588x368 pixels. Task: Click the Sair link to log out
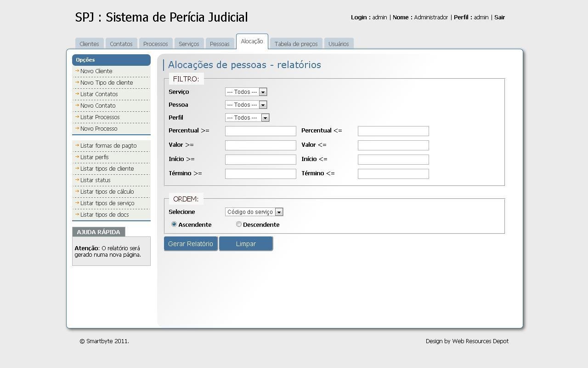[500, 17]
